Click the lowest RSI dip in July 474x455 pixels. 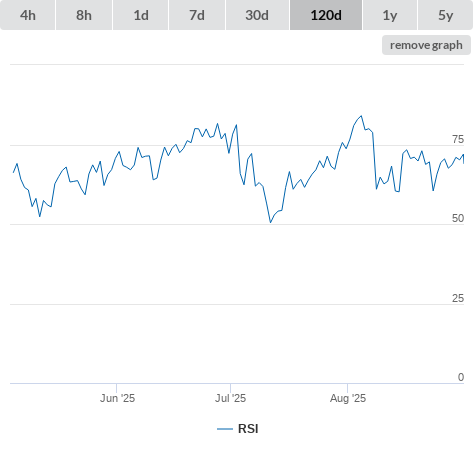pos(270,222)
